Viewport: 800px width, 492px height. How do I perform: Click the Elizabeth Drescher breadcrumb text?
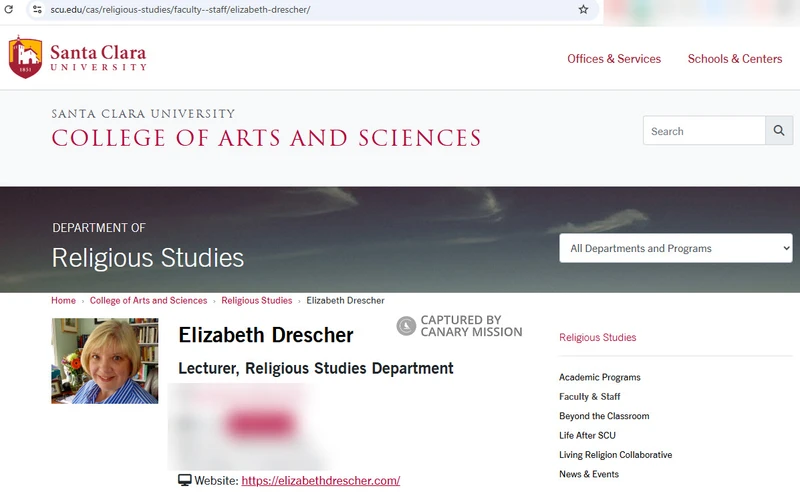345,300
